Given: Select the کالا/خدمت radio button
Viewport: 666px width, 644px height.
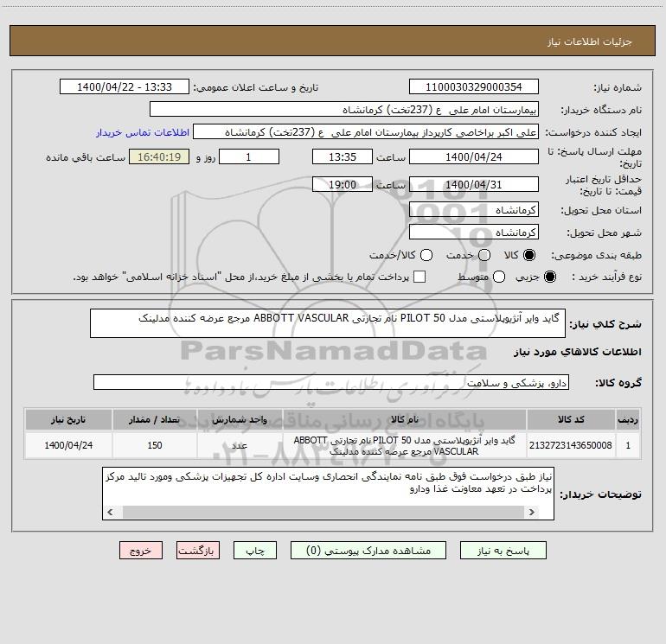Looking at the screenshot, I should [x=426, y=255].
